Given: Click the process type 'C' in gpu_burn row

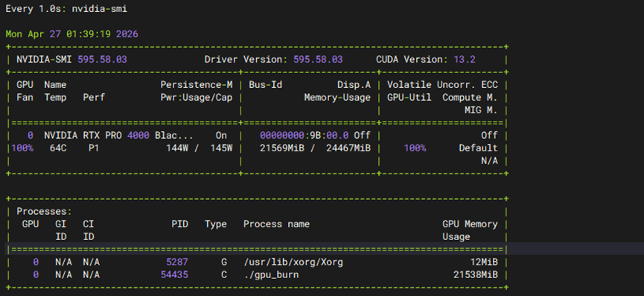Looking at the screenshot, I should [x=224, y=274].
